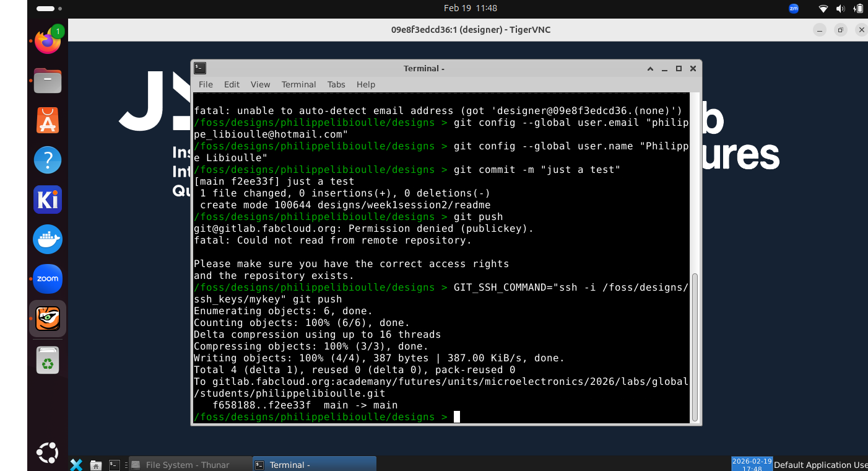Click the Terminal vertical scrollbar
This screenshot has height=471, width=868.
tap(695, 347)
